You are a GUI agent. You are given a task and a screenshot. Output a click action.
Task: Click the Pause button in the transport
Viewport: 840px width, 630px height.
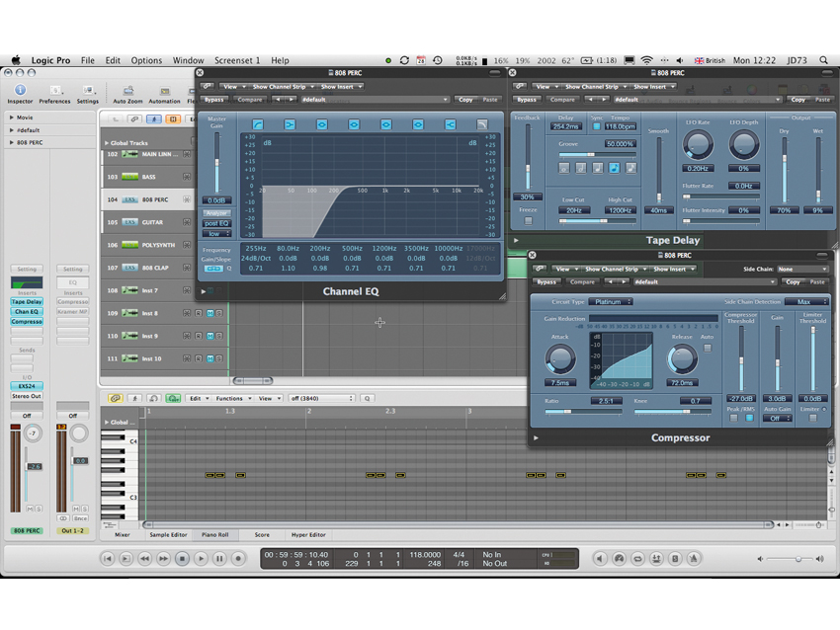tap(219, 559)
